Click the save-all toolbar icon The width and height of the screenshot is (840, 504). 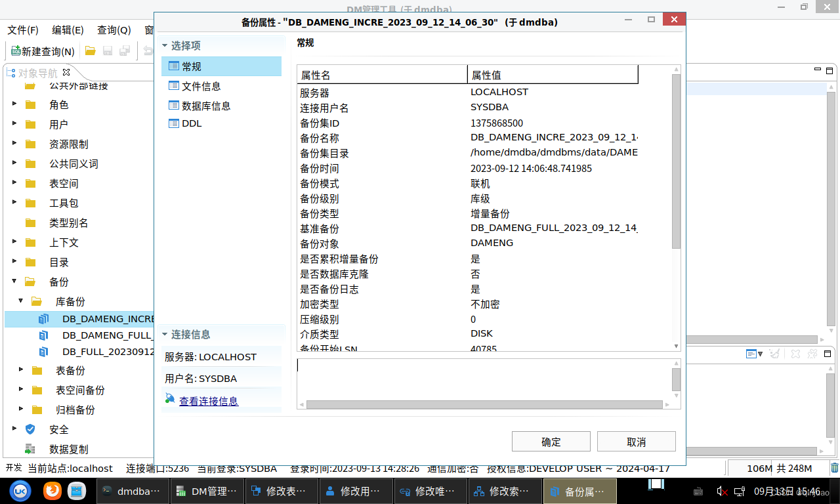125,51
